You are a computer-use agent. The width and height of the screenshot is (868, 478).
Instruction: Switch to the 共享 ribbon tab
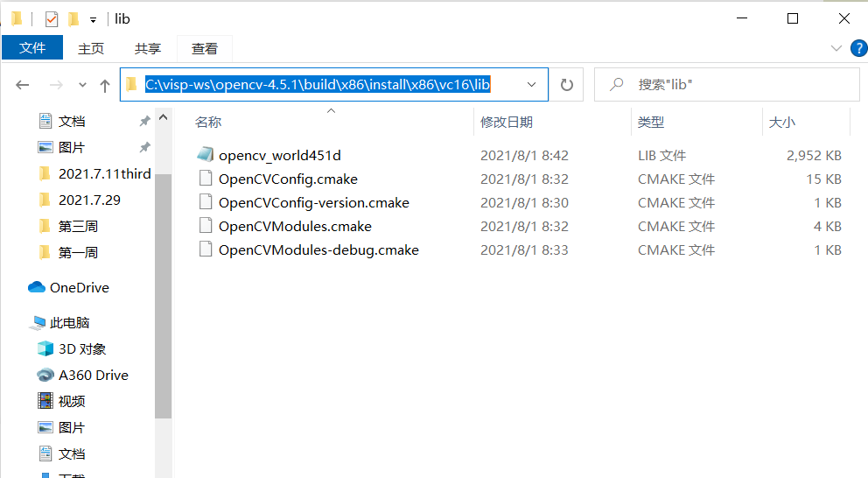pos(148,49)
